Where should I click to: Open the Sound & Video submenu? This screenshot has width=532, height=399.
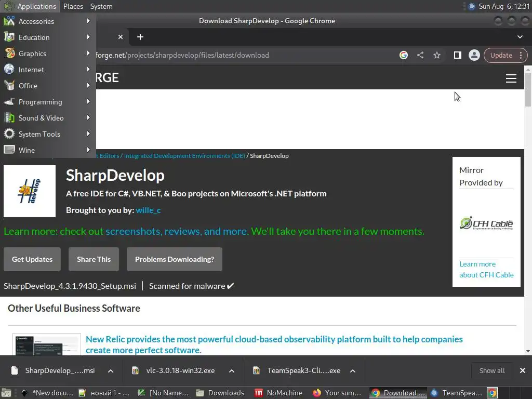coord(48,118)
